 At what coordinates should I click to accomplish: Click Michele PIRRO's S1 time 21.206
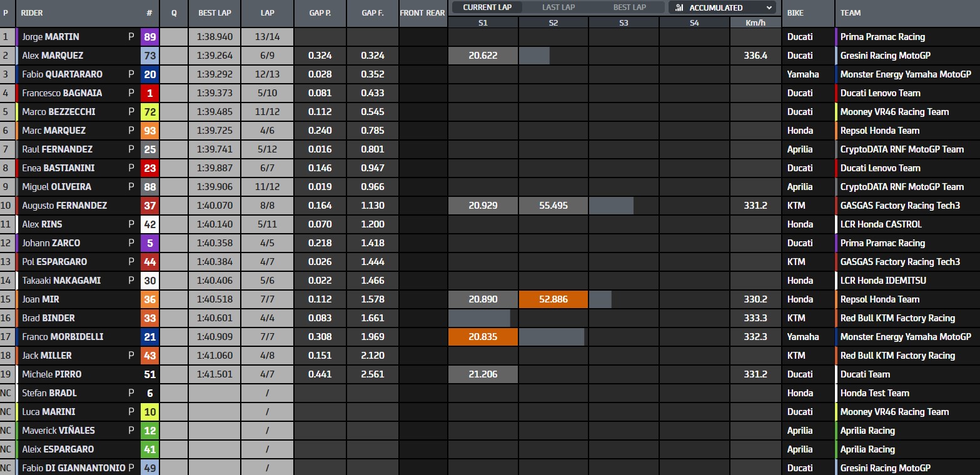click(483, 374)
